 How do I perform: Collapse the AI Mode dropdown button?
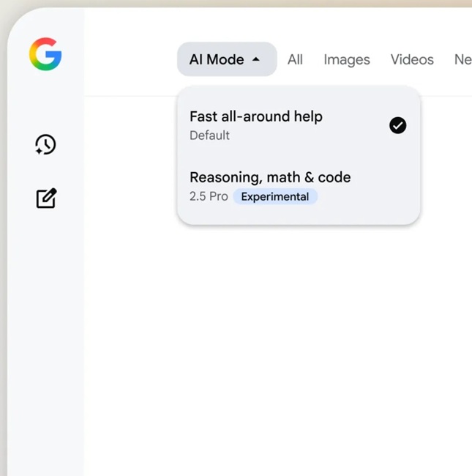227,59
